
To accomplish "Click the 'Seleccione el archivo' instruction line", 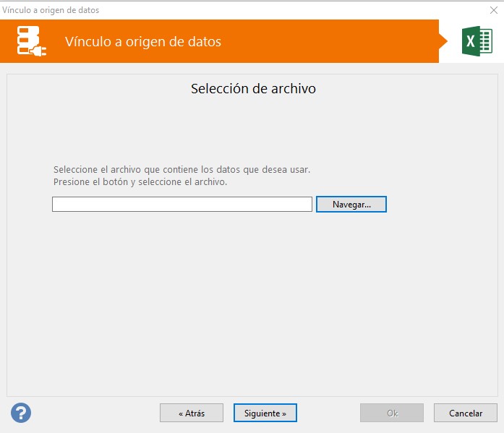I will pos(181,169).
